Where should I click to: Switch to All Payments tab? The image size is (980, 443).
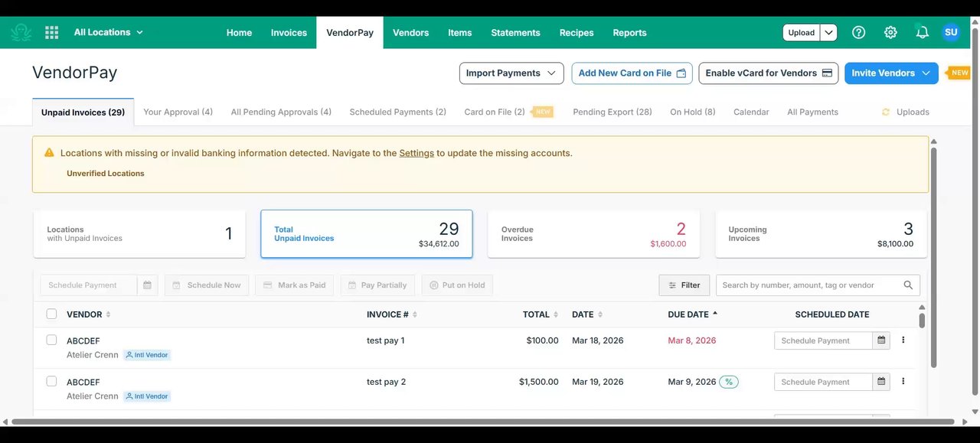(x=812, y=112)
